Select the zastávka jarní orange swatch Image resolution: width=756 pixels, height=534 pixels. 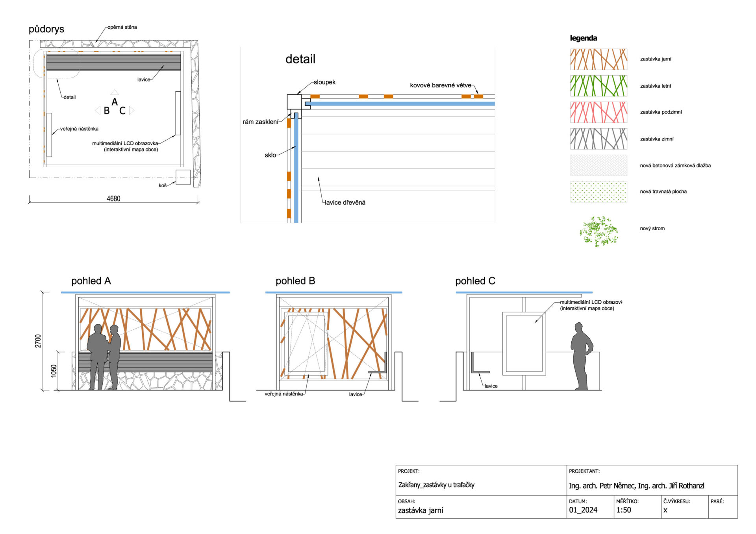click(x=598, y=59)
